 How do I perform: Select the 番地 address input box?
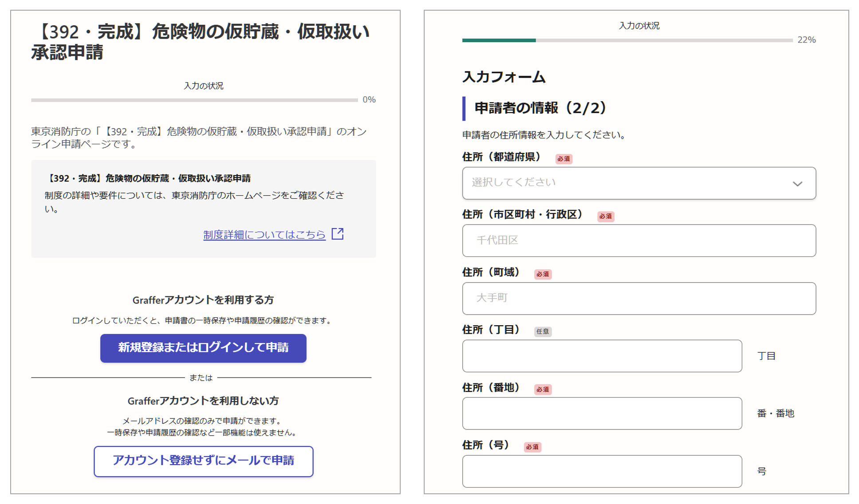[x=602, y=413]
